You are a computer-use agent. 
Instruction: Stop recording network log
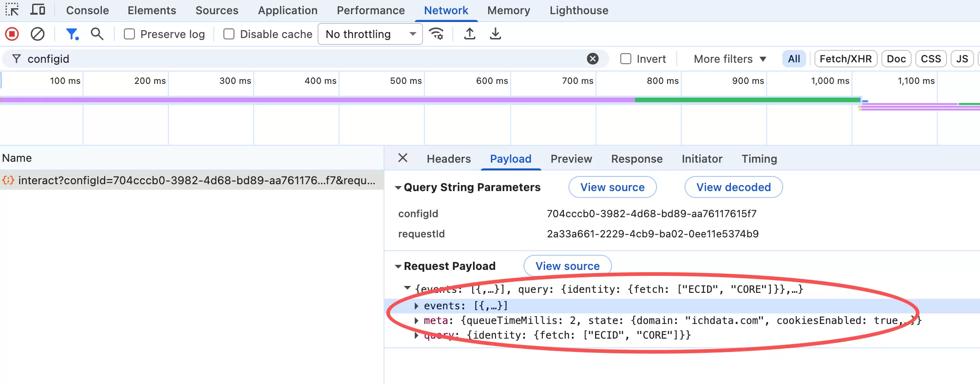click(12, 34)
